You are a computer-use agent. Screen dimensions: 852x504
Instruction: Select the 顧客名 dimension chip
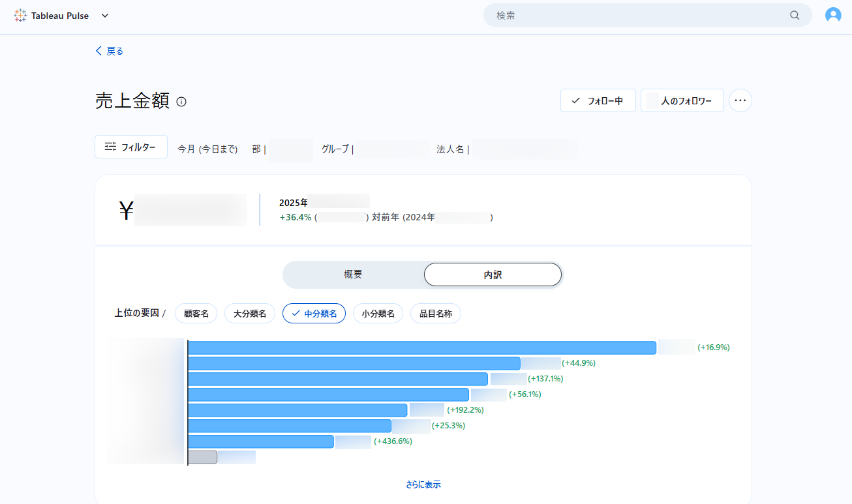pos(196,314)
